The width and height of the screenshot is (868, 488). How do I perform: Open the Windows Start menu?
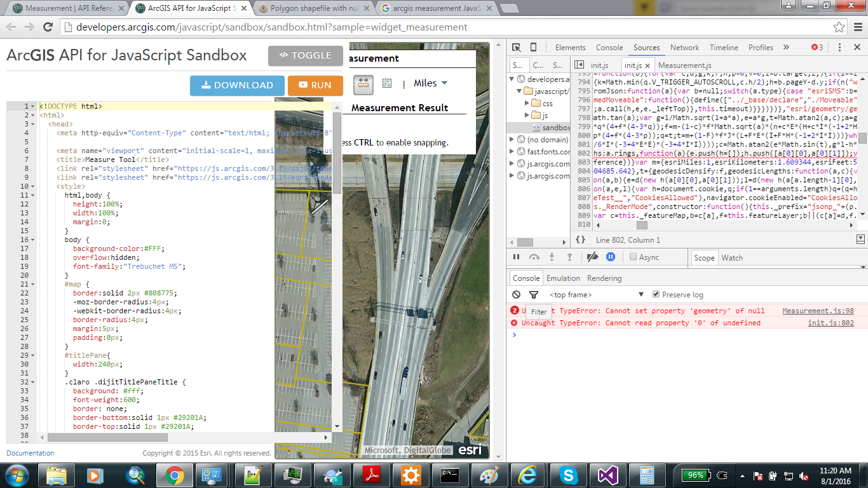pyautogui.click(x=17, y=475)
